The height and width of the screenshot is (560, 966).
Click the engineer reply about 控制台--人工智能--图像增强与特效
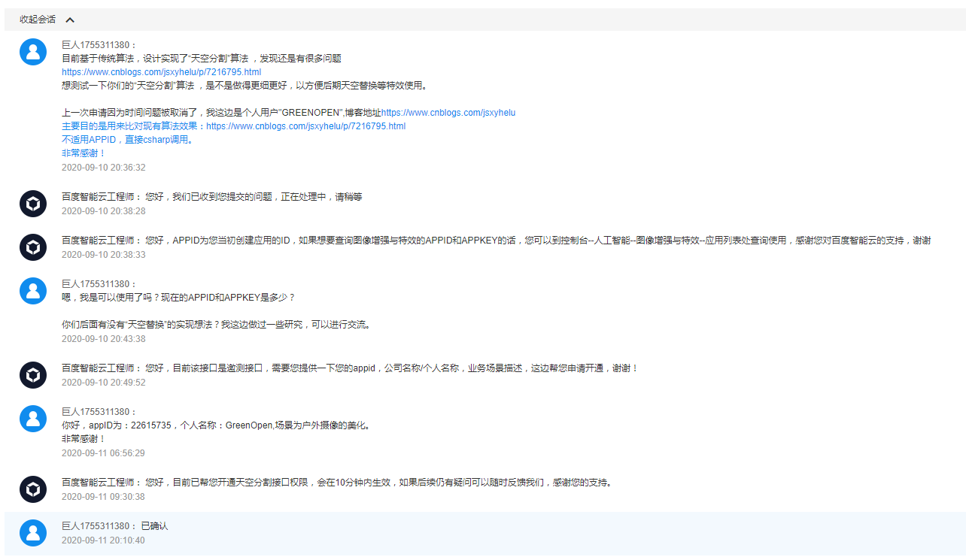point(538,241)
